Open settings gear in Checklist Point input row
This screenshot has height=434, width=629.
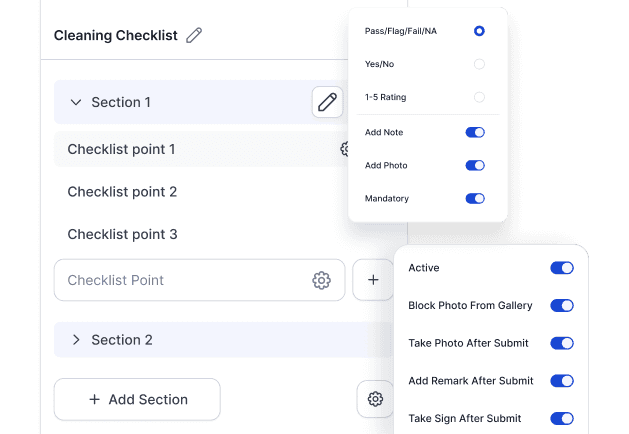[x=321, y=281]
